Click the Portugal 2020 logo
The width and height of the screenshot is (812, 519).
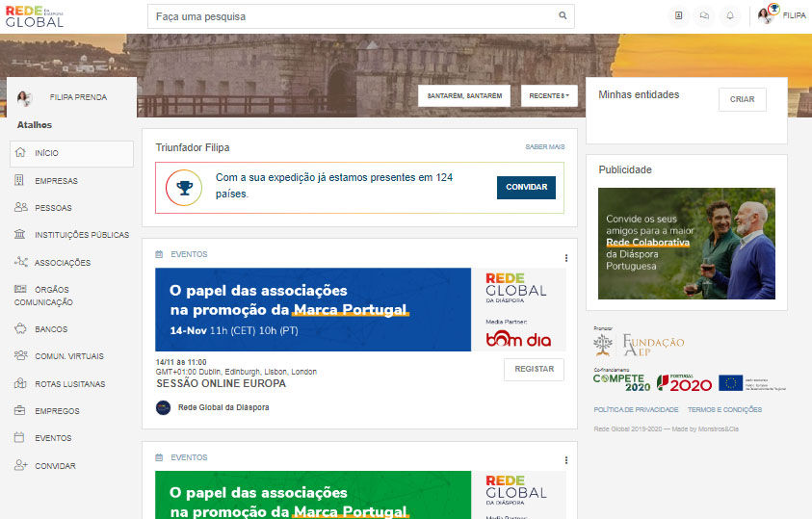684,383
